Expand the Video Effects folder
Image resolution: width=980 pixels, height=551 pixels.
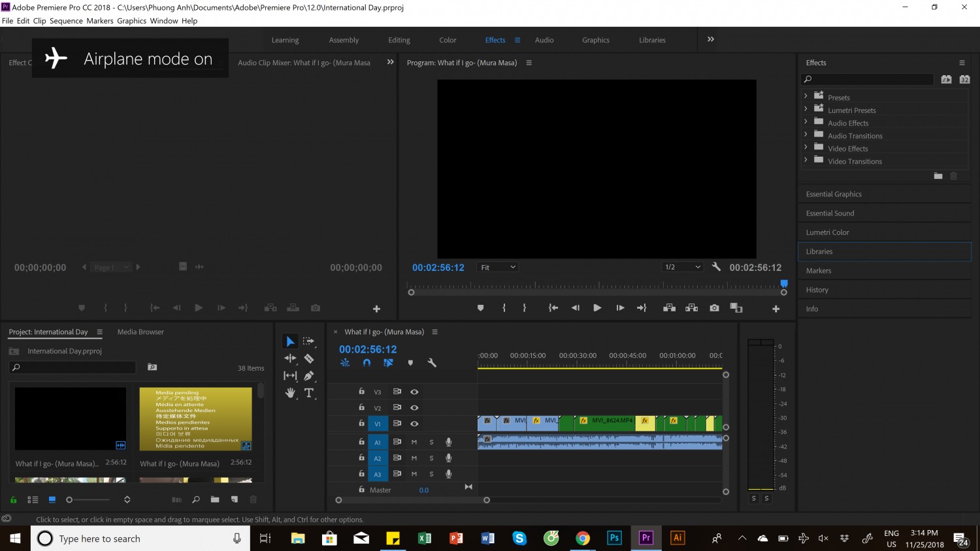pos(806,147)
